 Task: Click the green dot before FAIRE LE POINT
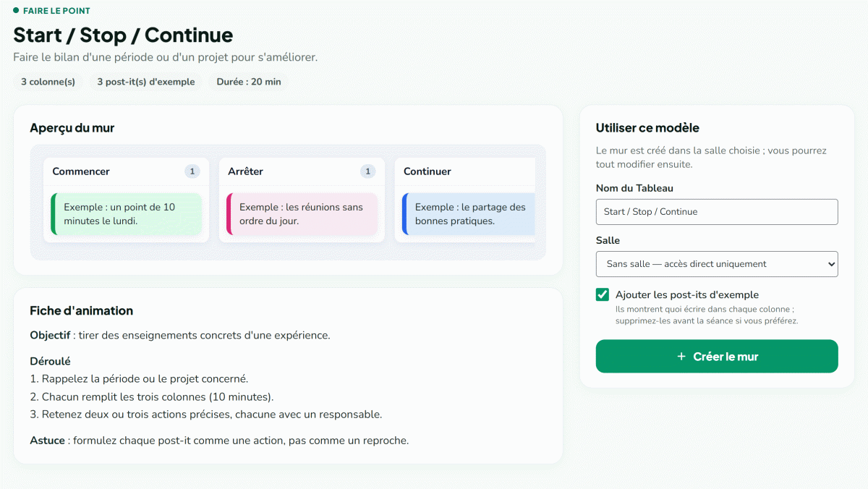pyautogui.click(x=16, y=11)
